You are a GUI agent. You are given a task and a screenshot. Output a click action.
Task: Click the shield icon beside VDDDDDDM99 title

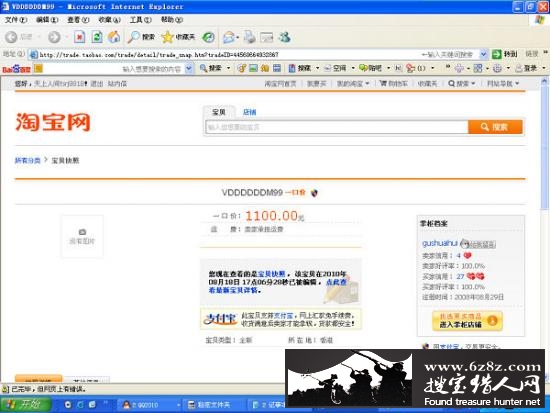[x=314, y=193]
